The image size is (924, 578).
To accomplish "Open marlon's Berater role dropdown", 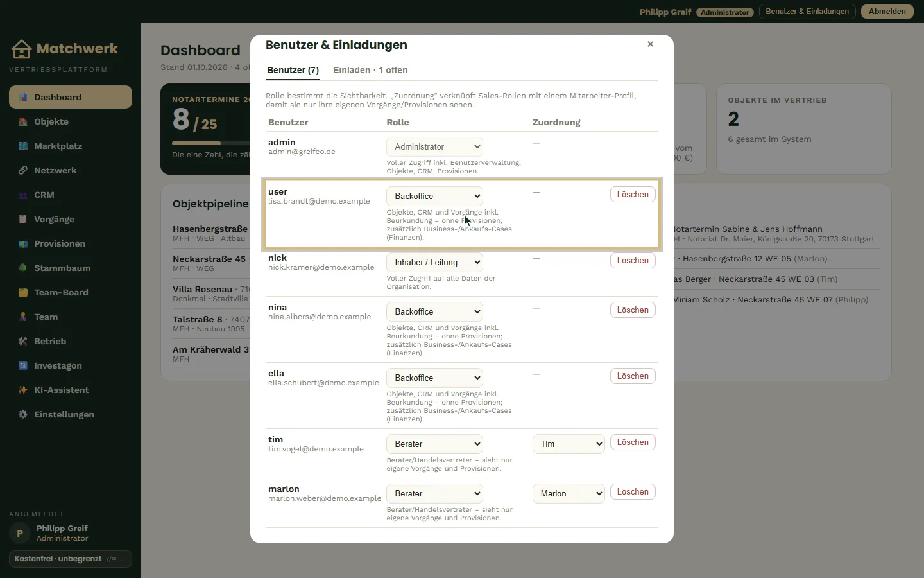I will (434, 493).
